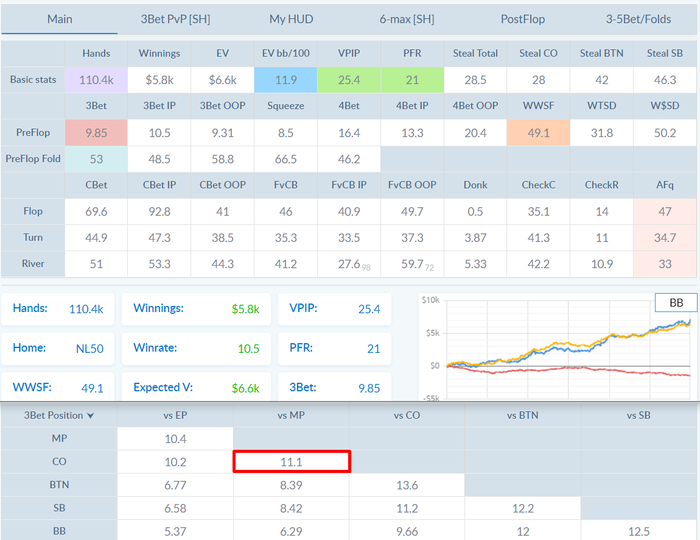Switch to the Main tab
700x540 pixels.
pyautogui.click(x=59, y=19)
